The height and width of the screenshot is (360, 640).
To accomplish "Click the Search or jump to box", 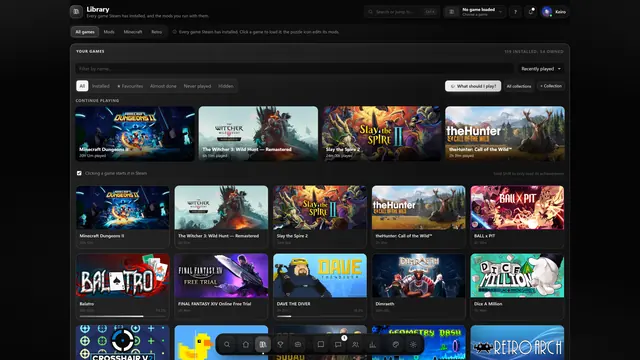I will click(402, 12).
